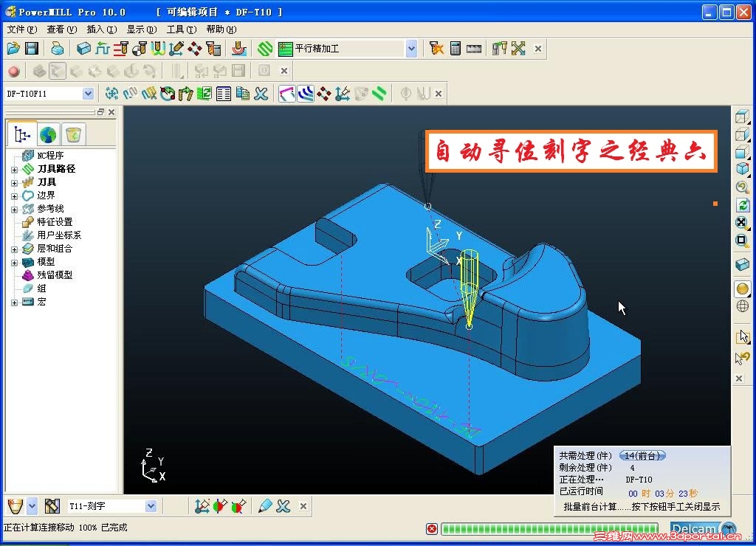Click the green crossed arrows icon in top toolbar
The height and width of the screenshot is (546, 756).
[x=518, y=48]
